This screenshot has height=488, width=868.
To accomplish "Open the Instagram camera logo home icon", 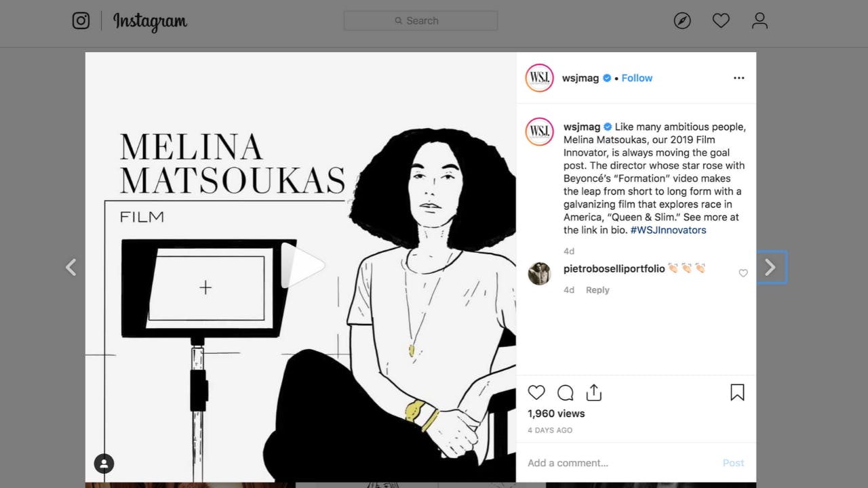I will tap(81, 21).
